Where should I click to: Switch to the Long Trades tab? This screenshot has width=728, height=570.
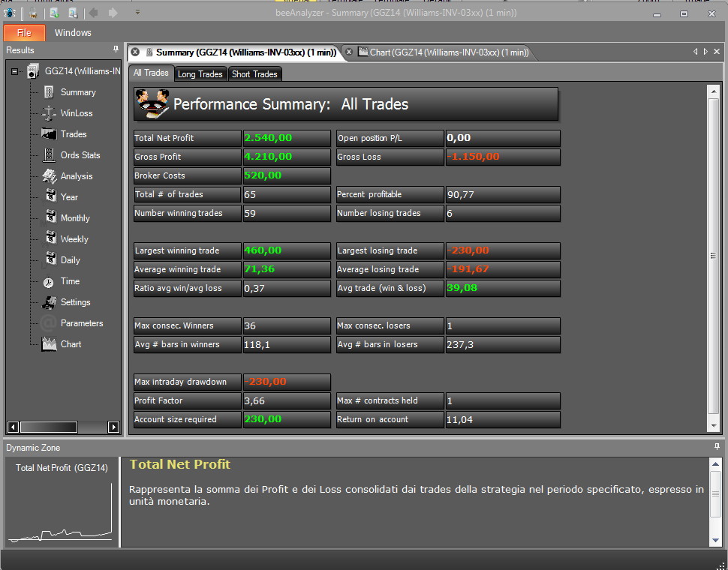(x=200, y=74)
